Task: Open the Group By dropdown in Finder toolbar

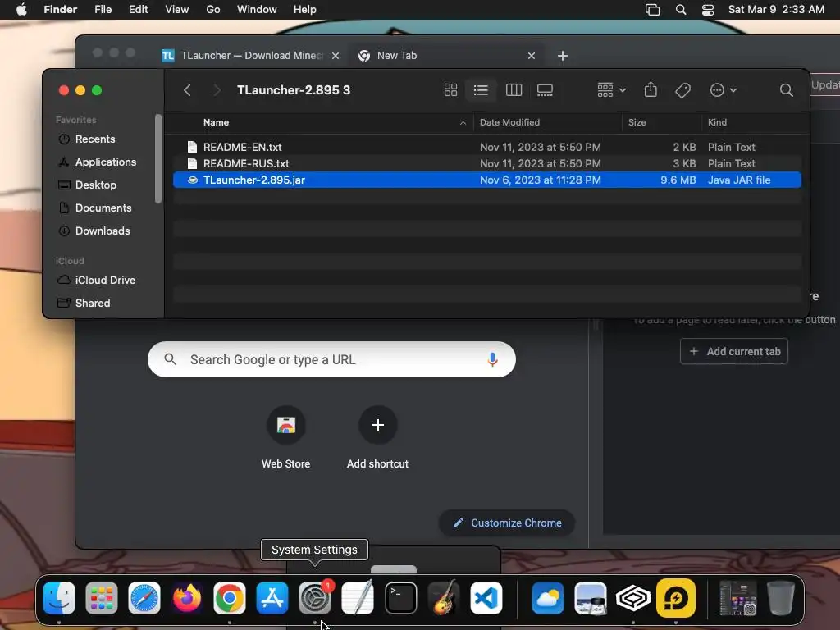Action: (x=611, y=90)
